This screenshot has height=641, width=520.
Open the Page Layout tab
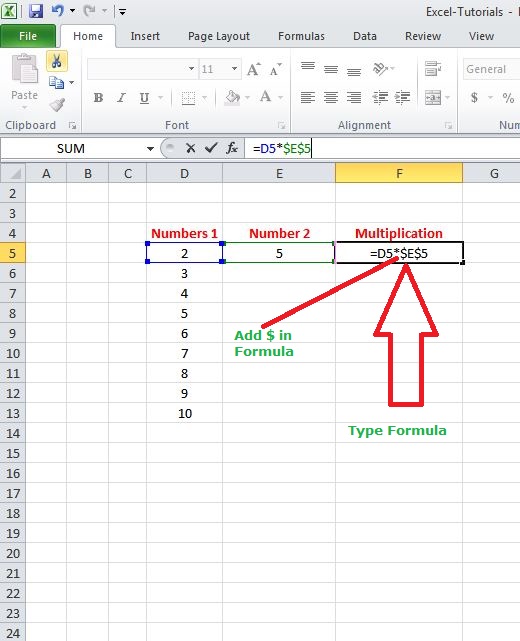(219, 36)
